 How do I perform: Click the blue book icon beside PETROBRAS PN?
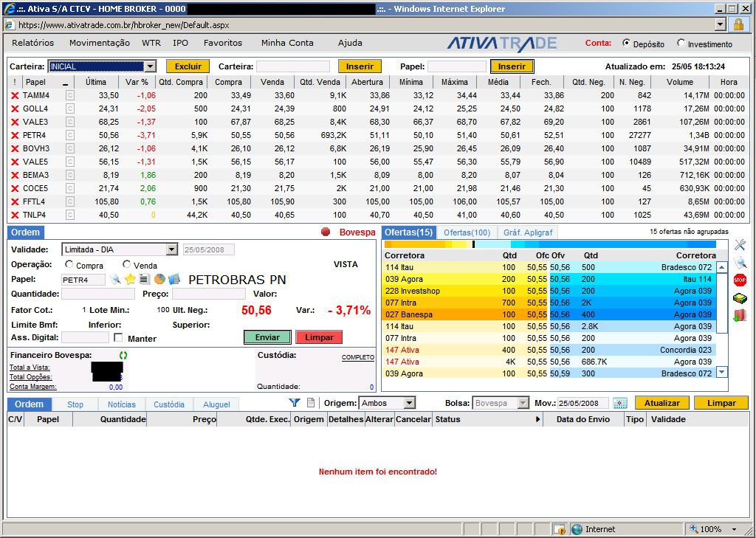pos(174,279)
